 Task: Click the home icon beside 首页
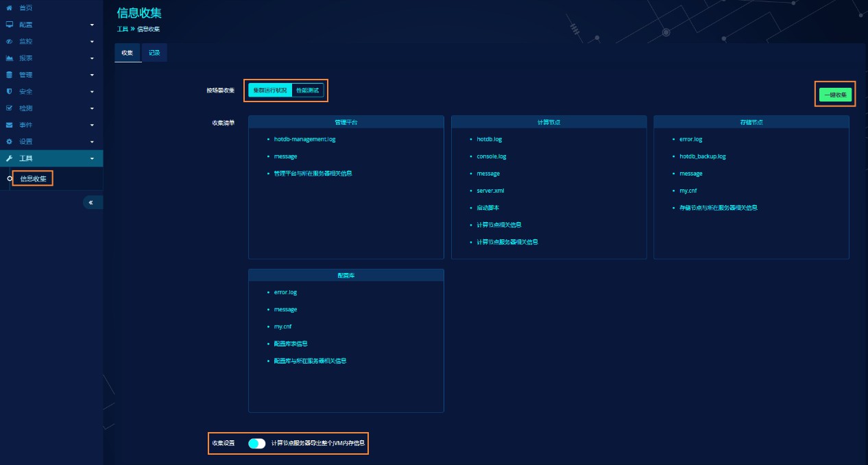coord(9,7)
